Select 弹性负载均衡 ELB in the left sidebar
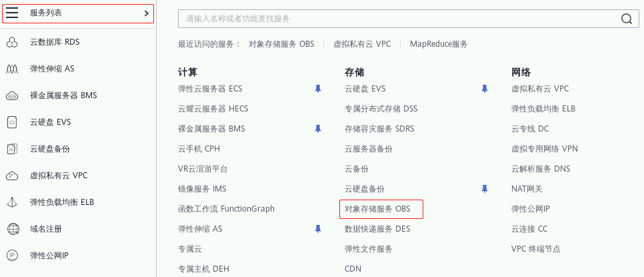Screen dimensions: 644x277 click(62, 202)
